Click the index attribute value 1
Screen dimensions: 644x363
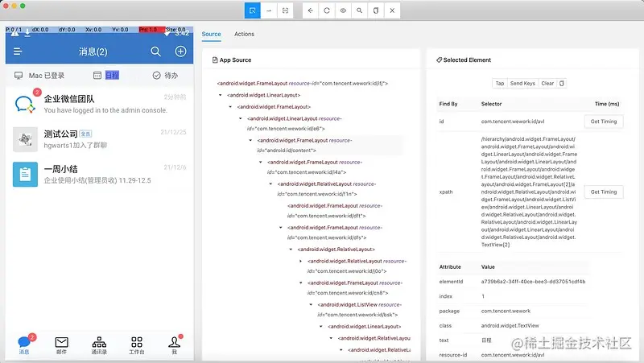point(483,296)
